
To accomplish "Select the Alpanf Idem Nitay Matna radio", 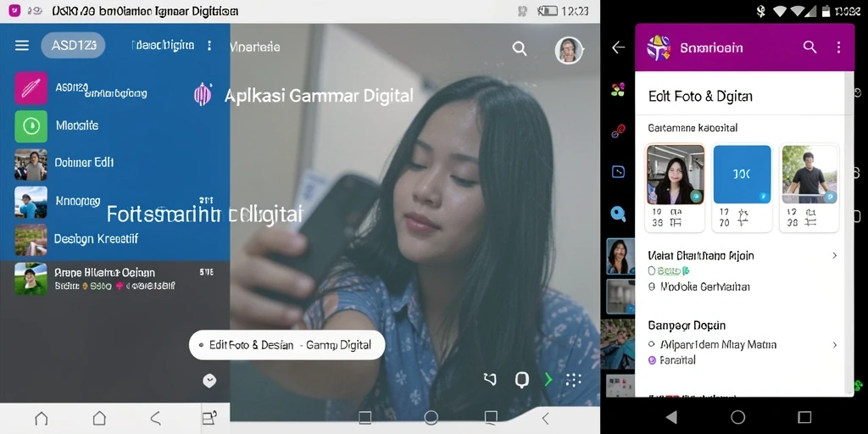I will pos(652,345).
